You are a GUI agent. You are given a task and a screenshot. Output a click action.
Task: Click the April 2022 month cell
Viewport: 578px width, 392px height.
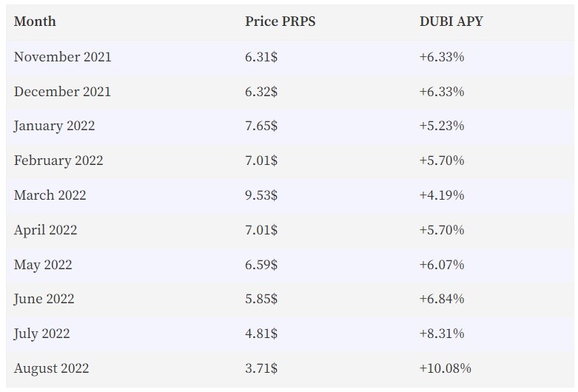point(46,230)
